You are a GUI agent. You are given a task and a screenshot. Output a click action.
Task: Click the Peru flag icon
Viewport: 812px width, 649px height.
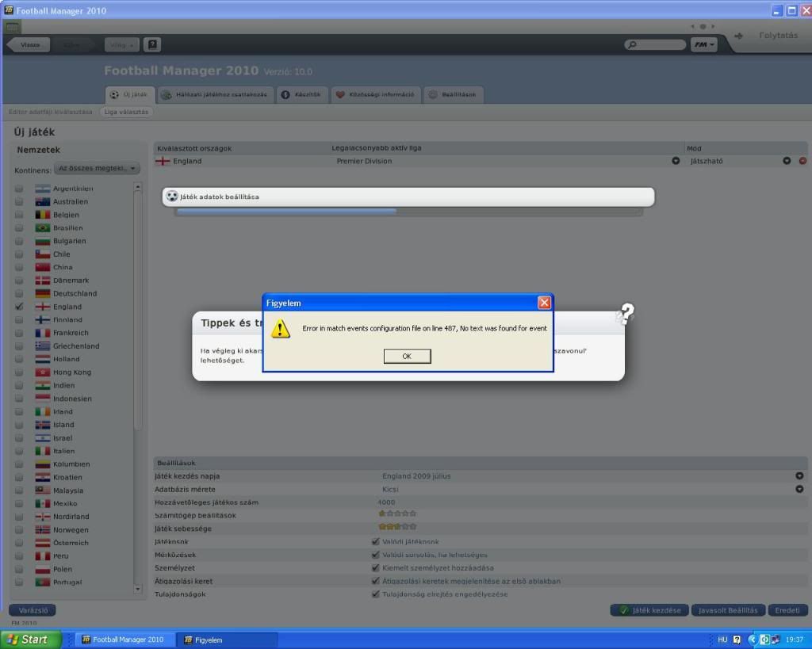[43, 555]
